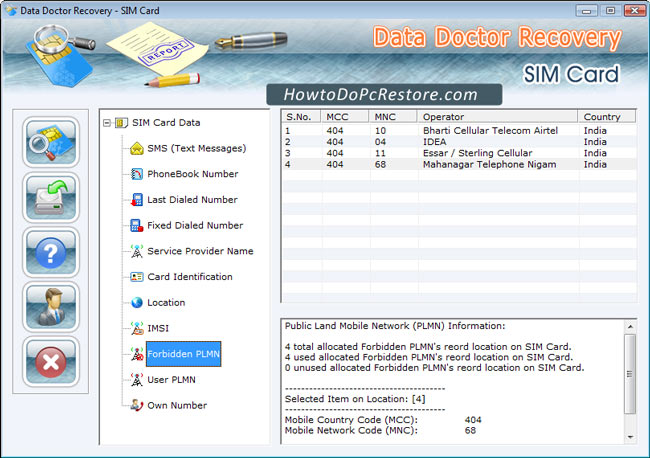The width and height of the screenshot is (650, 458).
Task: Click the SIM card search icon button
Action: pyautogui.click(x=51, y=142)
